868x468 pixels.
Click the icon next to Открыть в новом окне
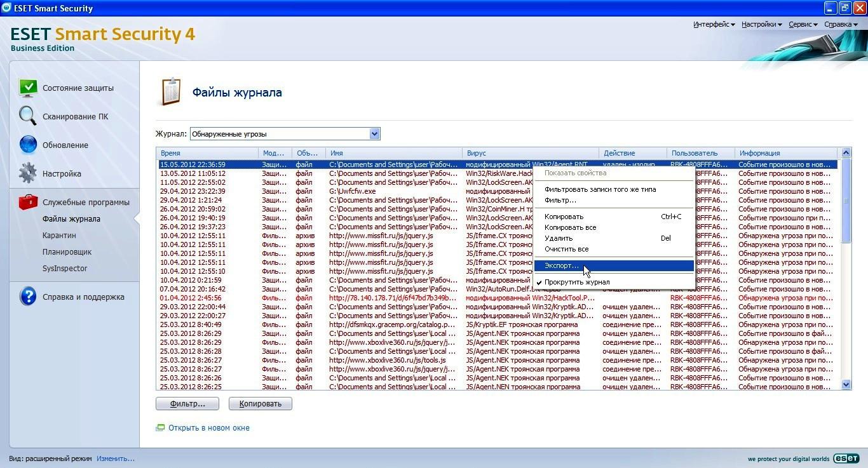click(160, 428)
